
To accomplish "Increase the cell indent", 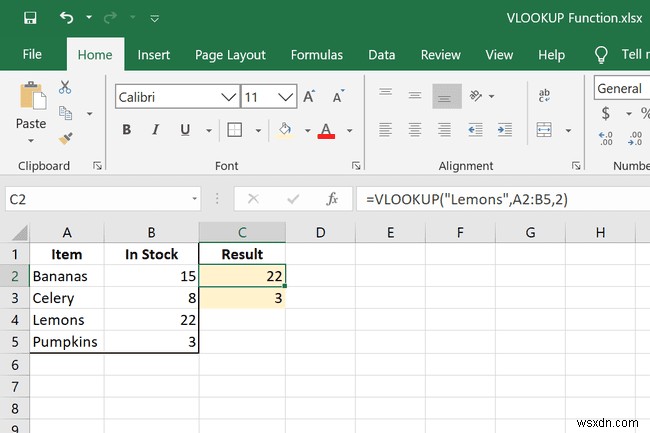I will (504, 130).
